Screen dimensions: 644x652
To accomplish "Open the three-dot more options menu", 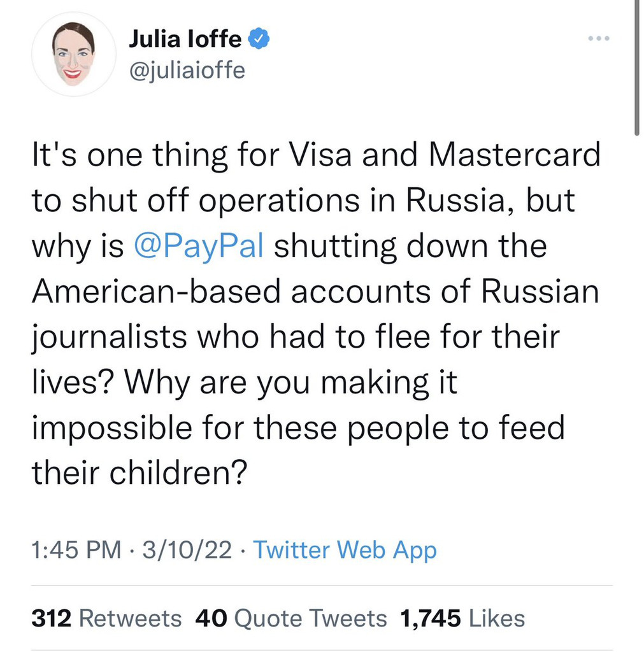I will coord(599,39).
